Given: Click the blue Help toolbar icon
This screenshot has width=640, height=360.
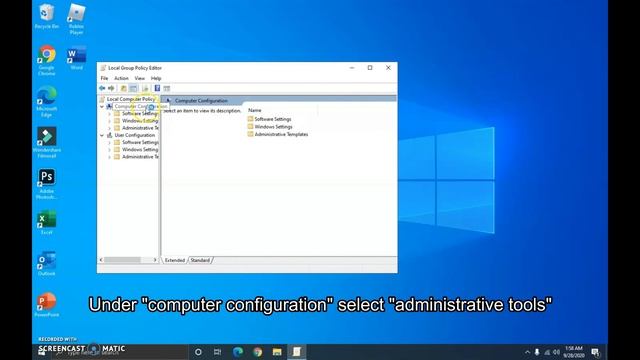Looking at the screenshot, I should [157, 88].
